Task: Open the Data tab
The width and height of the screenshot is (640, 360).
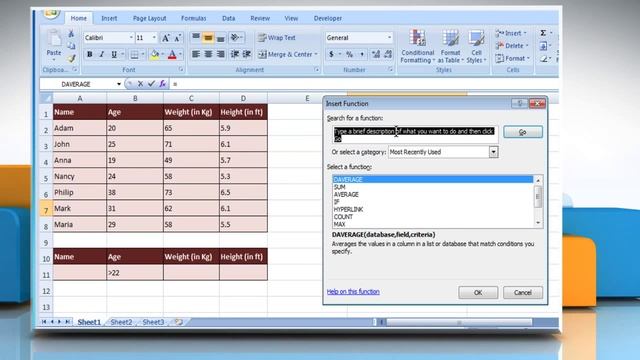Action: pyautogui.click(x=229, y=18)
